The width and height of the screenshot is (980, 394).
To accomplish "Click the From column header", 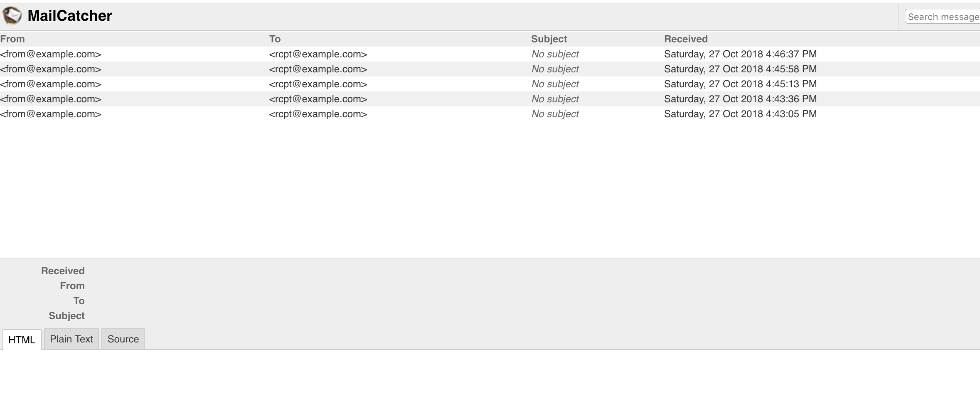I will (12, 39).
